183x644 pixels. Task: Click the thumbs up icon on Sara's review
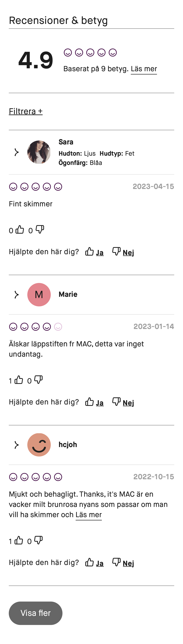click(19, 229)
